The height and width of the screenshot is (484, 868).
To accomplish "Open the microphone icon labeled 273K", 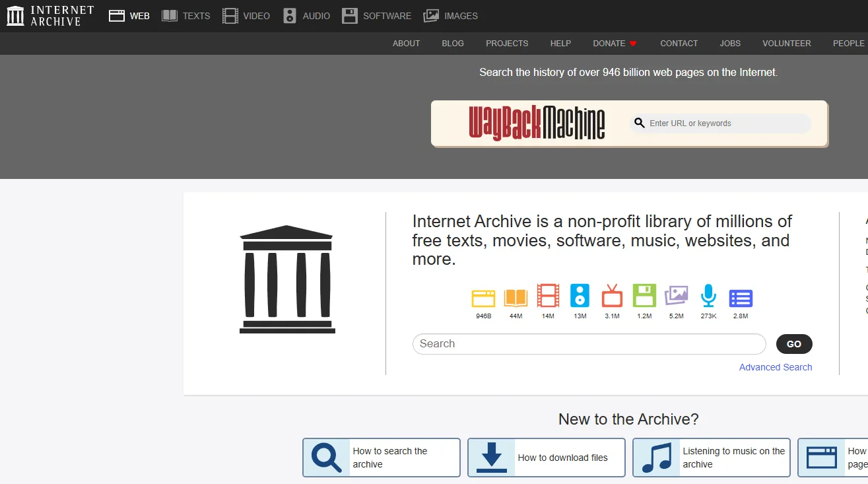I will point(708,296).
